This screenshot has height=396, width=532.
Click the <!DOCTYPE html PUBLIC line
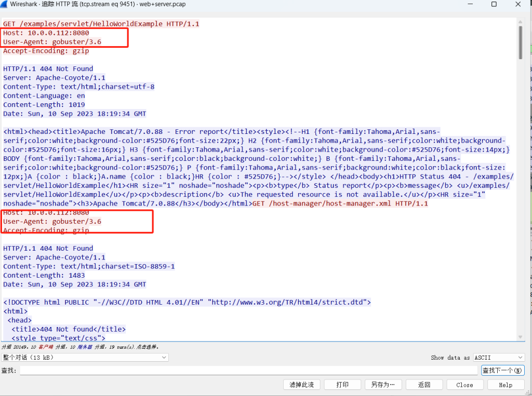187,302
